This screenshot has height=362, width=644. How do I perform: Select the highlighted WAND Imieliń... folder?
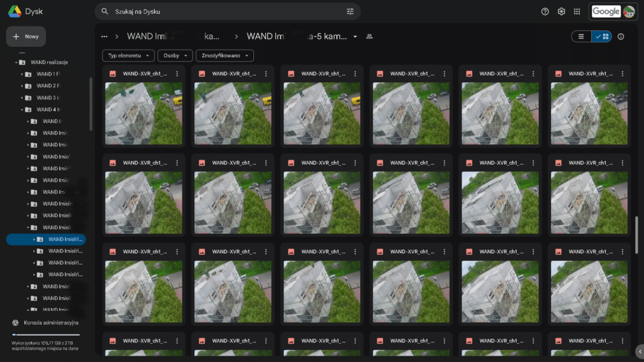tap(46, 239)
